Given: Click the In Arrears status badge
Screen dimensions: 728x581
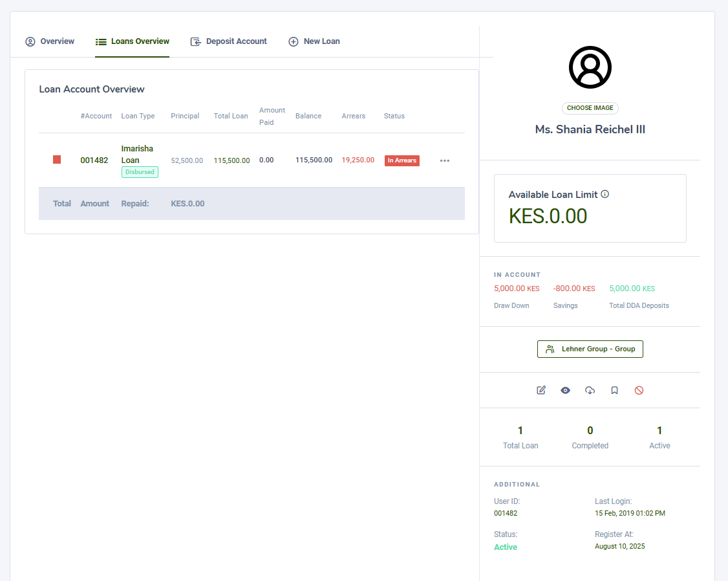Looking at the screenshot, I should 401,160.
